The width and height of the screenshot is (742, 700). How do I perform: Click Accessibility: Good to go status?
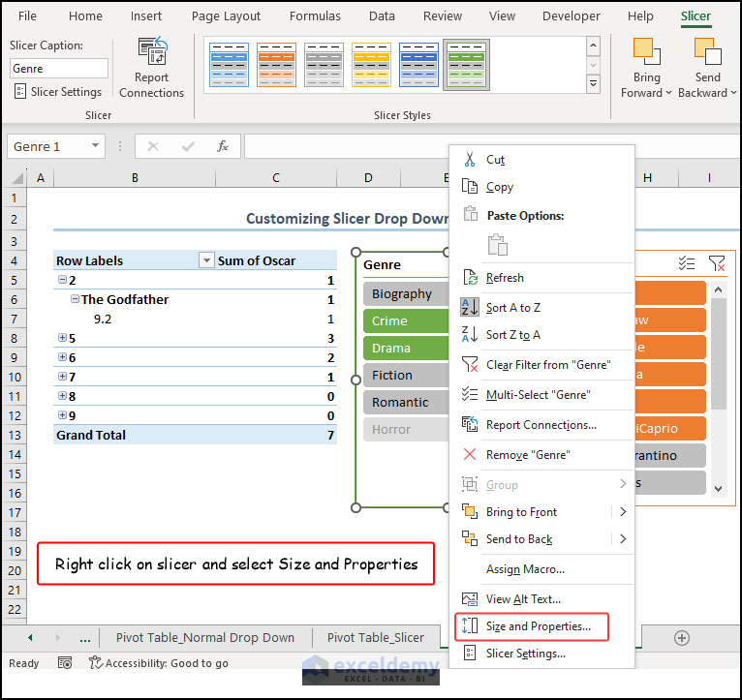click(159, 663)
